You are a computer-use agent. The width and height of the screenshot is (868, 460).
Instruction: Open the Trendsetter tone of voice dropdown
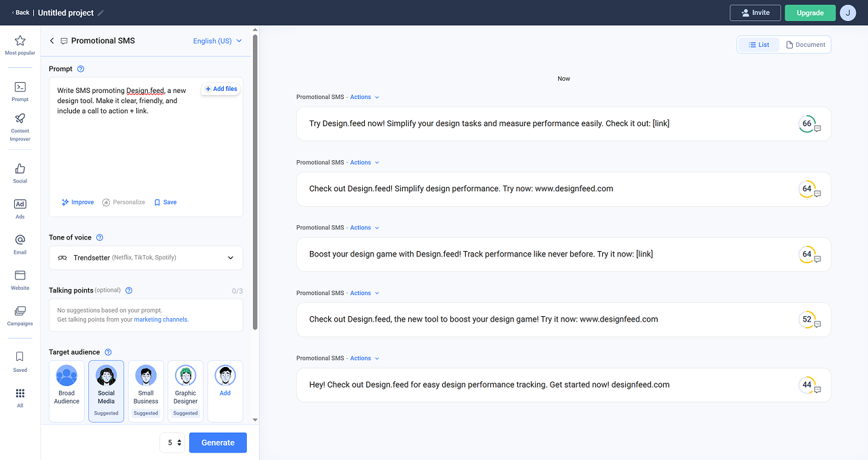tap(146, 258)
